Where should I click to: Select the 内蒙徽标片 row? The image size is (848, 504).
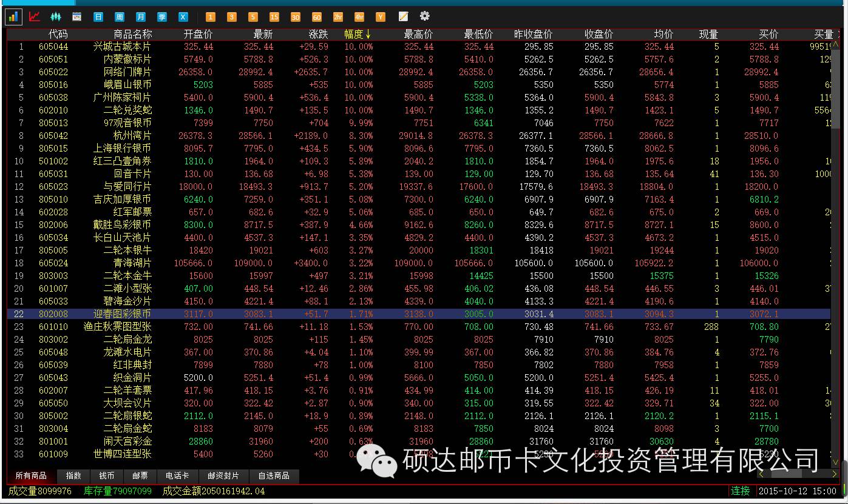pos(419,59)
